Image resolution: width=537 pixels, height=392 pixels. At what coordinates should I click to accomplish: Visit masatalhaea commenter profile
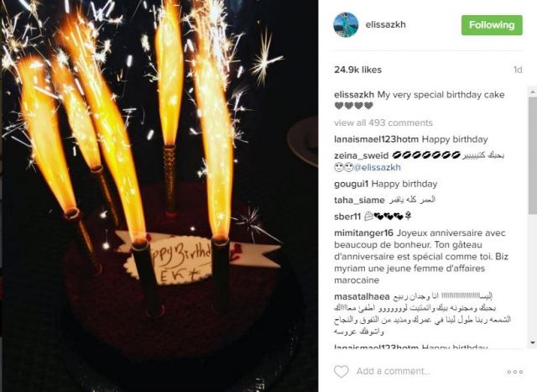[x=362, y=296]
